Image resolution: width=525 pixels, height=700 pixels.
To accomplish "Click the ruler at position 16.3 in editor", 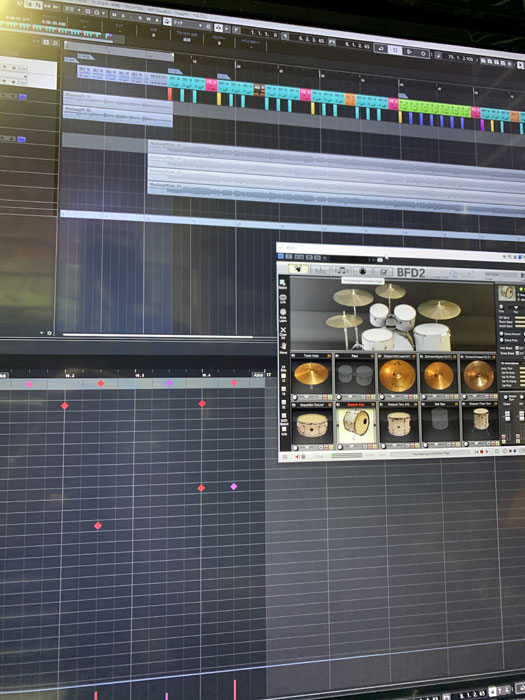I will [139, 375].
